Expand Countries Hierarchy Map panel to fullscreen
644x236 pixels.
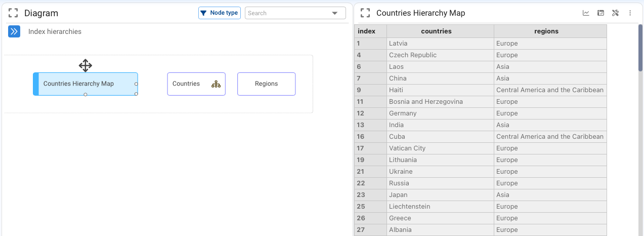click(365, 13)
